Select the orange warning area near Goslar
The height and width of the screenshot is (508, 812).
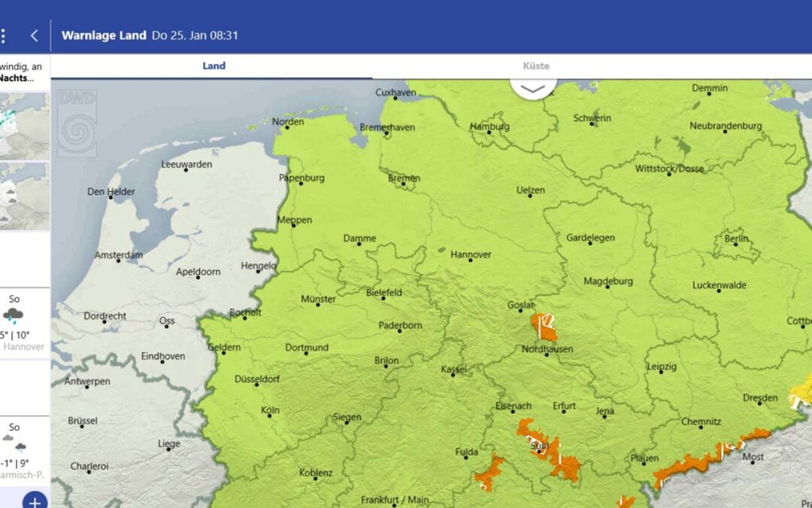544,327
